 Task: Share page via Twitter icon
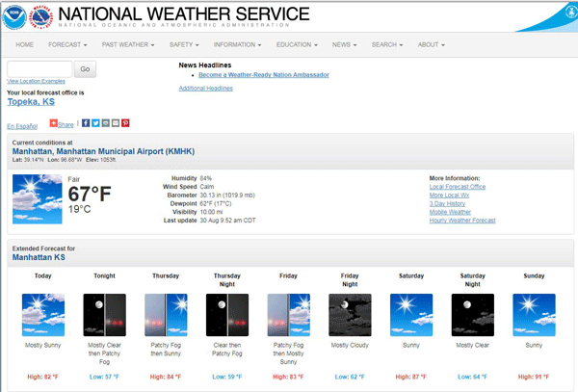coord(95,123)
